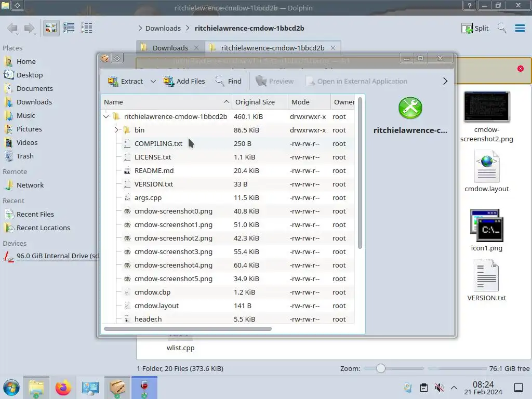Show hidden tray icons arrow
Viewport: 532px width, 399px height.
point(454,388)
